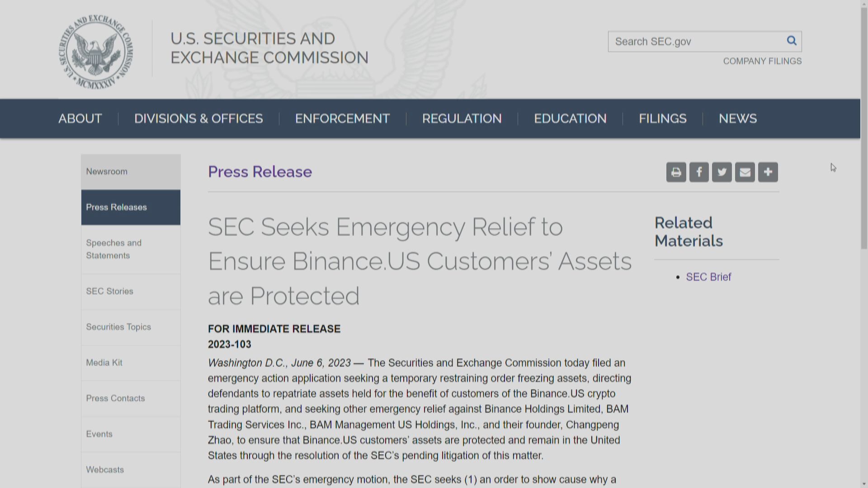Click the search magnifier icon

pyautogui.click(x=792, y=41)
